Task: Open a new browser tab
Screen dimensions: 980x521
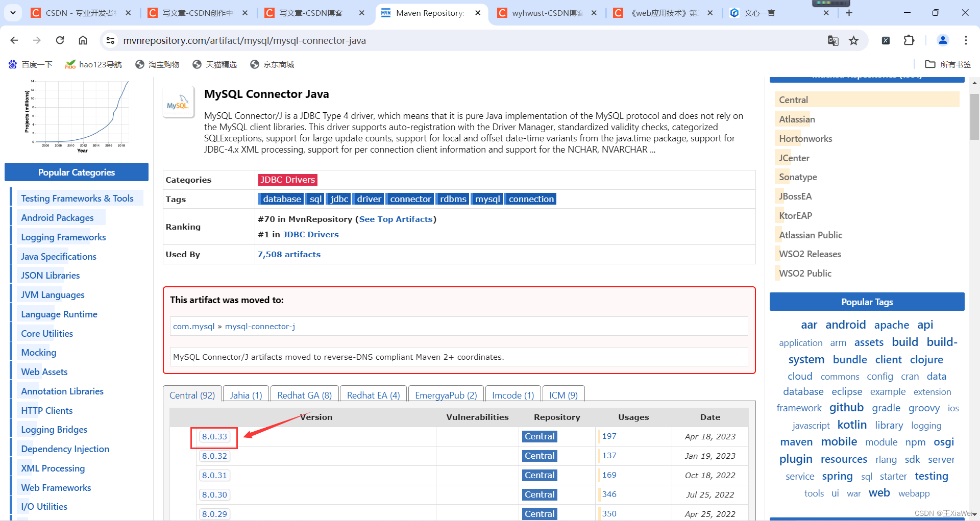Action: click(849, 13)
